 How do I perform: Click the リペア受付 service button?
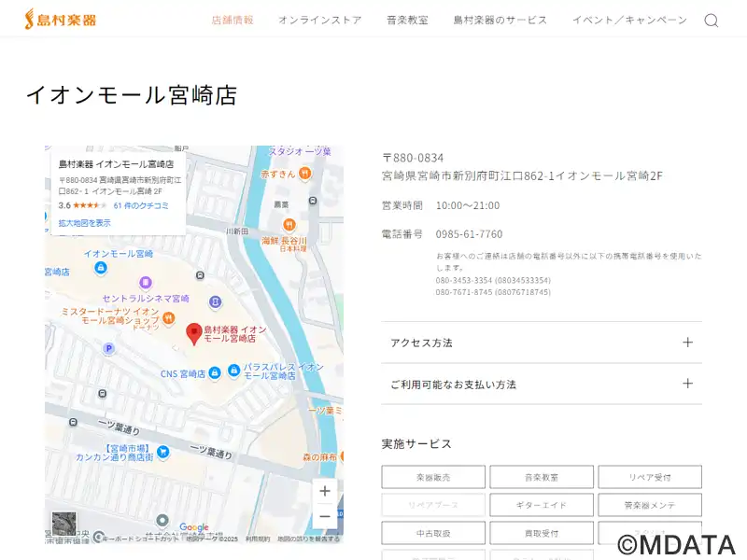650,477
